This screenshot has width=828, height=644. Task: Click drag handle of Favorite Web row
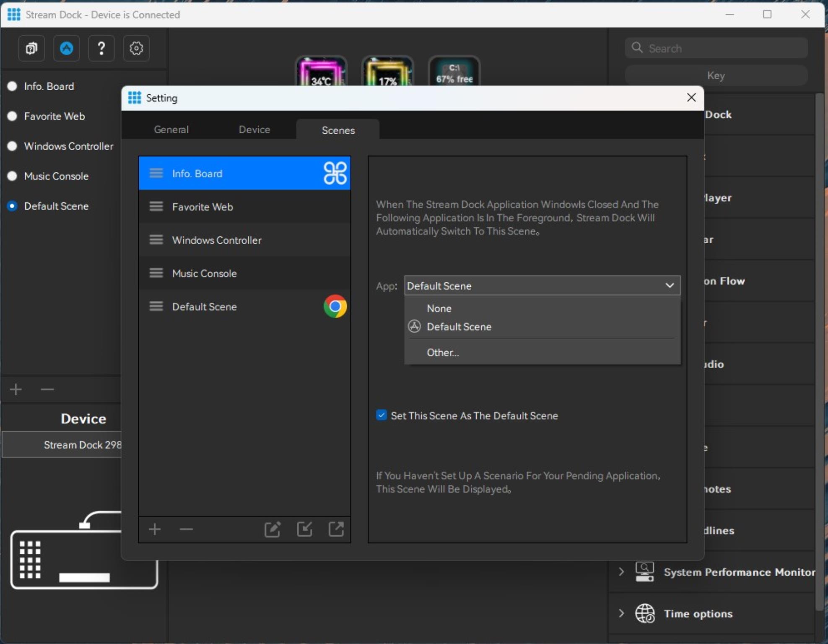coord(156,207)
